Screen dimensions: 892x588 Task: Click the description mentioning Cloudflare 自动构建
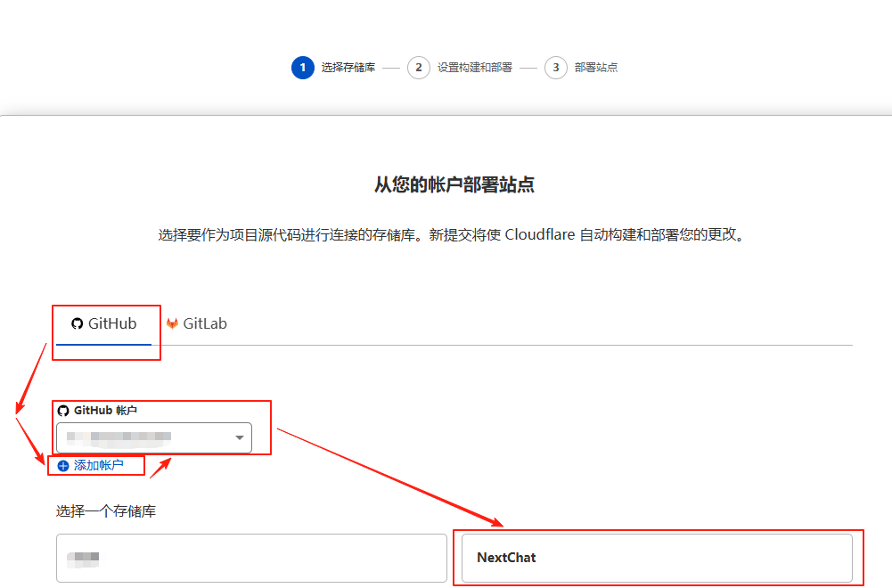452,235
